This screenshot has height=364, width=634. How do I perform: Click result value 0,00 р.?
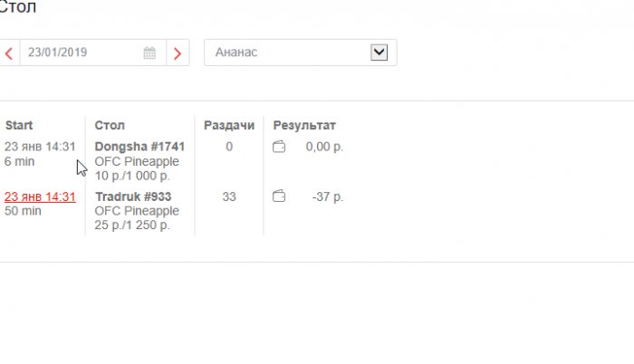pos(324,147)
